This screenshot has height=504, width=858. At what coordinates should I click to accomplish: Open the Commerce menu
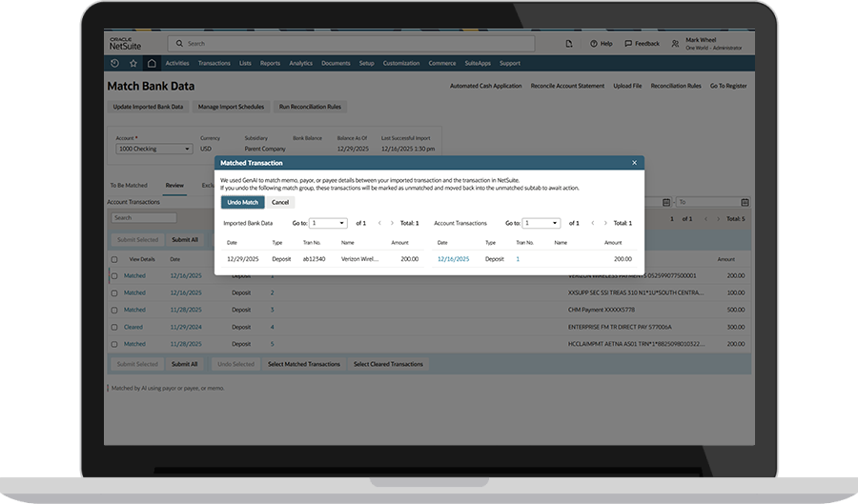442,64
